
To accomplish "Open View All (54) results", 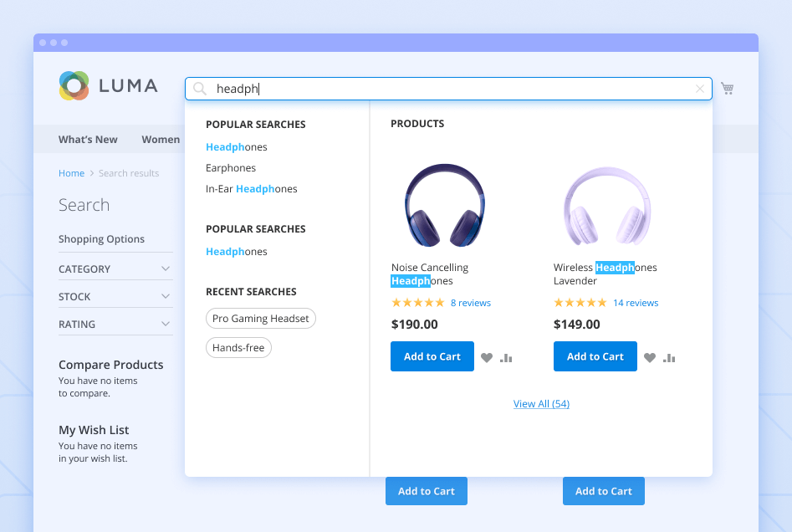I will coord(541,403).
